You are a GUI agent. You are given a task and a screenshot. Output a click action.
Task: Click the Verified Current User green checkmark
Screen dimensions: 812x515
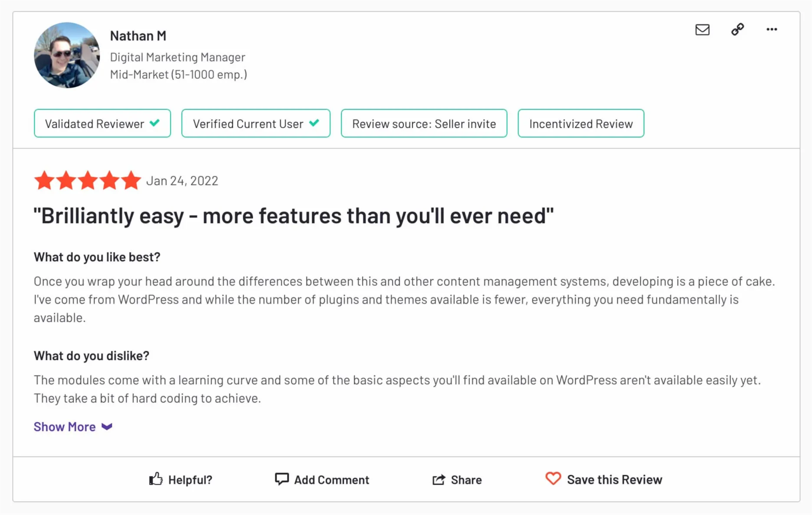tap(314, 123)
